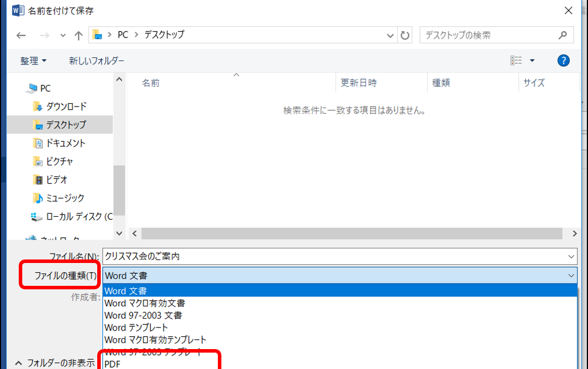Viewport: 588px width, 369px height.
Task: Change the view layout icon
Action: pyautogui.click(x=516, y=60)
